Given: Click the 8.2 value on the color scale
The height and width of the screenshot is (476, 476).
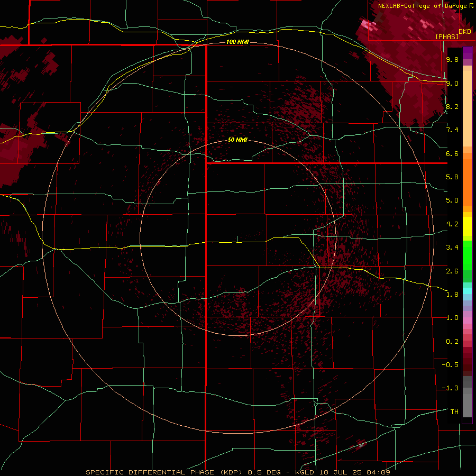Looking at the screenshot, I should tap(452, 106).
